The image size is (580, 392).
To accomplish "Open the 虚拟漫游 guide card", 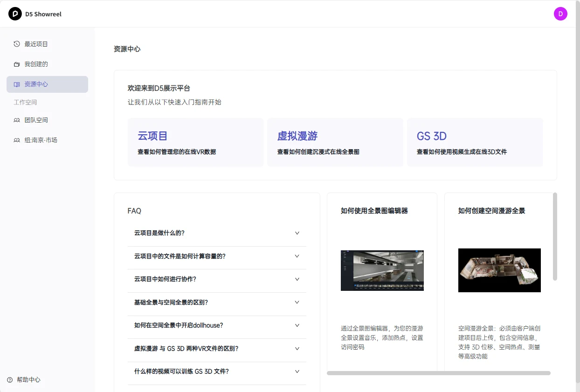I will pyautogui.click(x=335, y=142).
